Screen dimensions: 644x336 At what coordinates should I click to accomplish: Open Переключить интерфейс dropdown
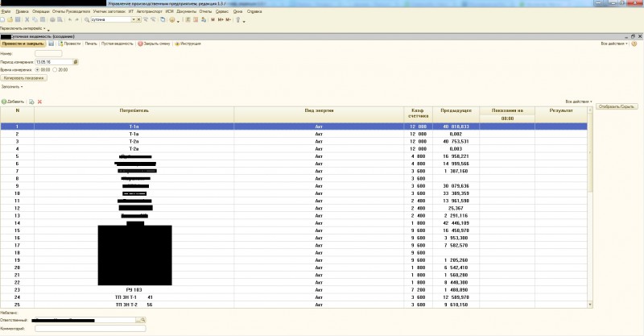click(23, 29)
